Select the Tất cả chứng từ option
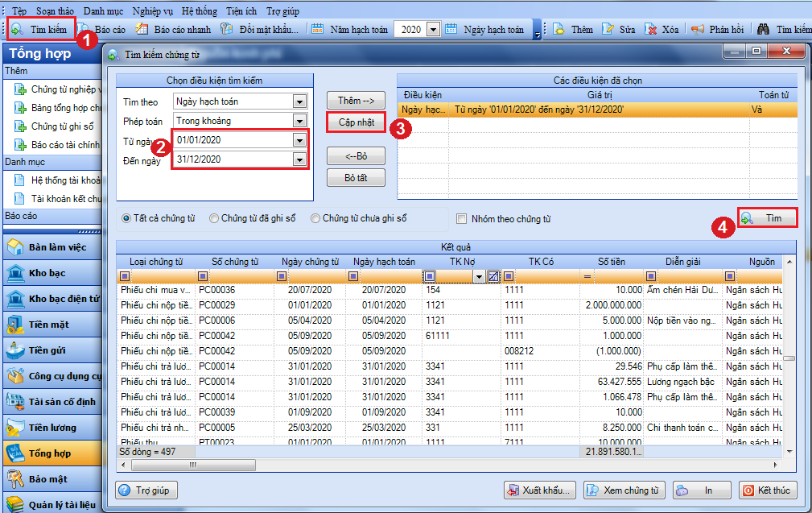The height and width of the screenshot is (513, 812). pos(158,219)
